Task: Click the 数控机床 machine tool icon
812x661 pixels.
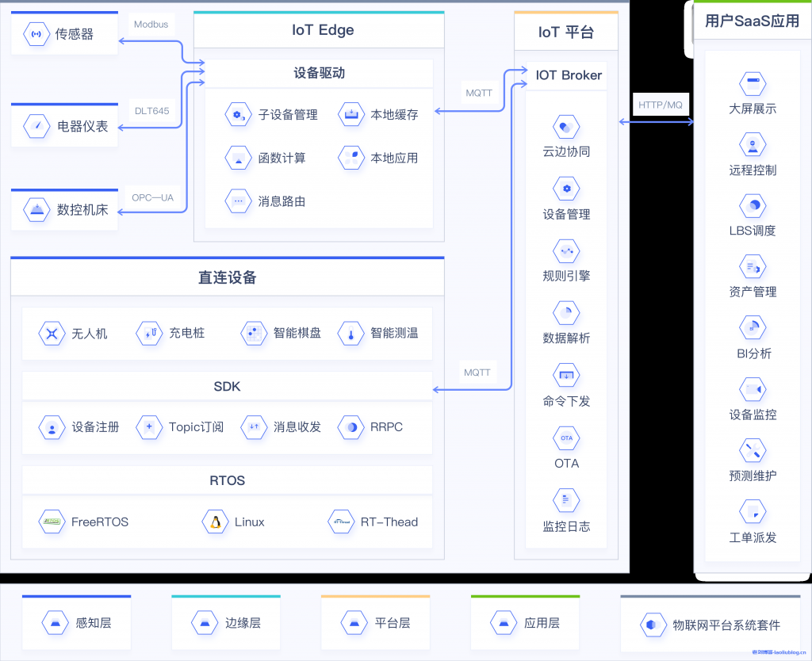Action: coord(35,209)
